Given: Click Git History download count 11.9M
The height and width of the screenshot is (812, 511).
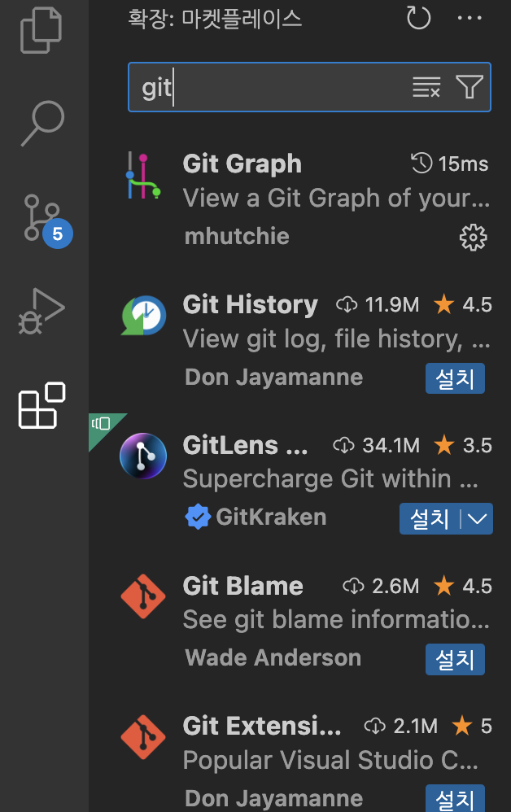Looking at the screenshot, I should (x=378, y=304).
